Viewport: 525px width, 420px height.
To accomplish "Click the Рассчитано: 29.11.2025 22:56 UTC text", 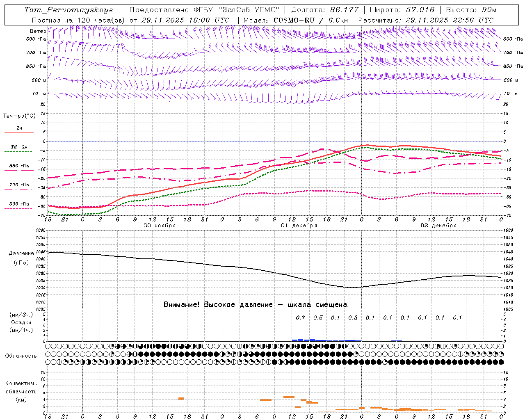I will pyautogui.click(x=426, y=20).
